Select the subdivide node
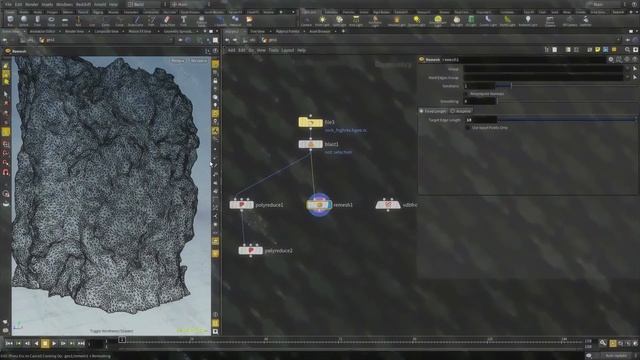The width and height of the screenshot is (640, 360). 388,204
